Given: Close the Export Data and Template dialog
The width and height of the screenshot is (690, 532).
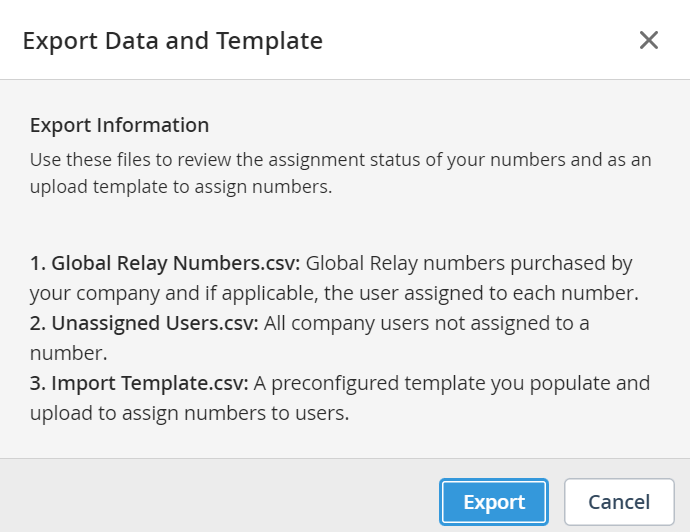Looking at the screenshot, I should tap(649, 40).
